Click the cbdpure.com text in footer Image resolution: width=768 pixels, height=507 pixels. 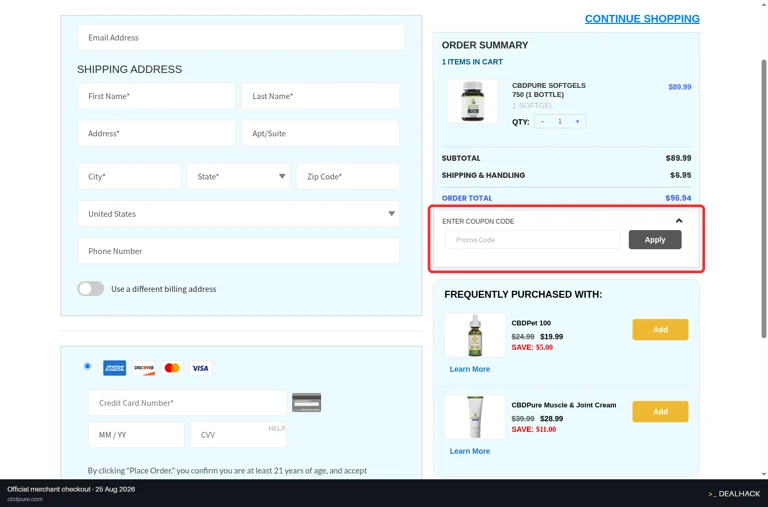[x=25, y=499]
